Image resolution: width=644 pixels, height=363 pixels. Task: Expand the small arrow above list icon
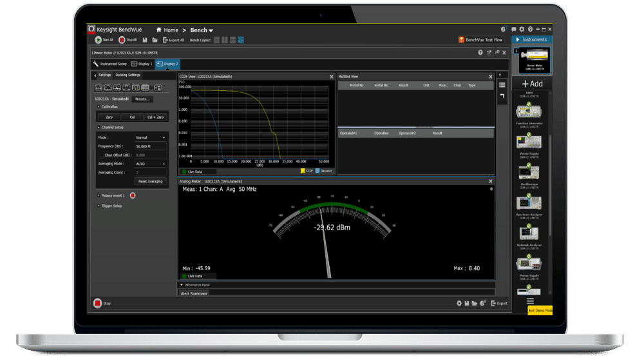pos(500,75)
